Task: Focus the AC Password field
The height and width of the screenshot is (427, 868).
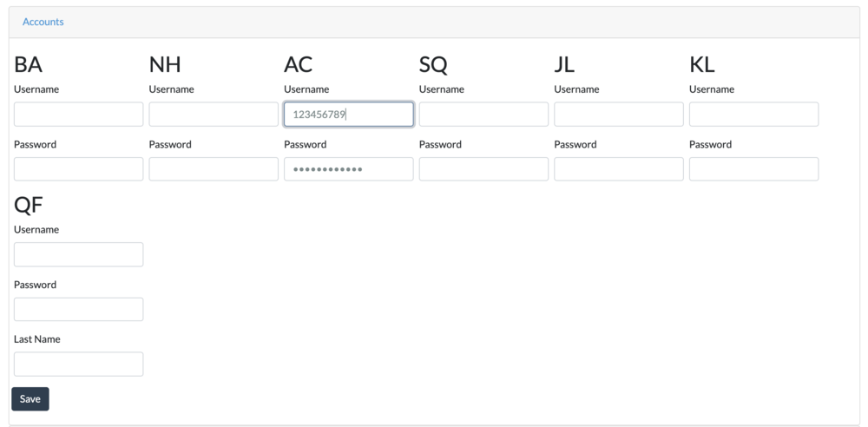Action: 348,169
